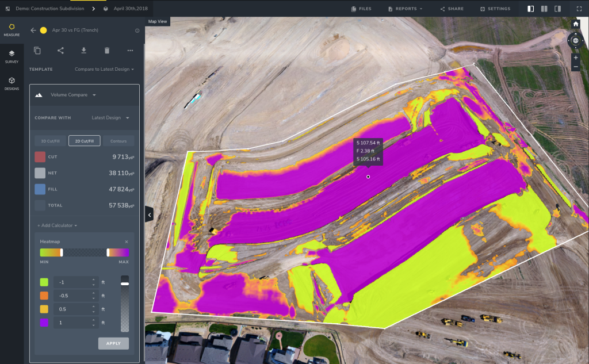Expand the Compare to Latest Design template dropdown

pyautogui.click(x=104, y=69)
